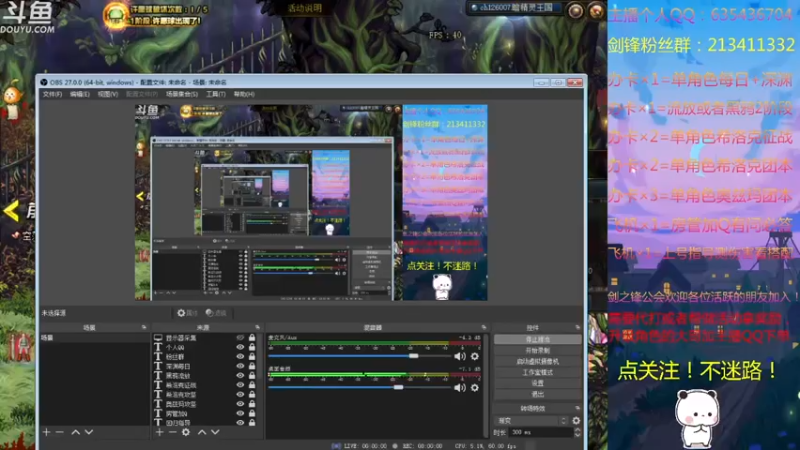Move the source down in the Sources list

[215, 432]
